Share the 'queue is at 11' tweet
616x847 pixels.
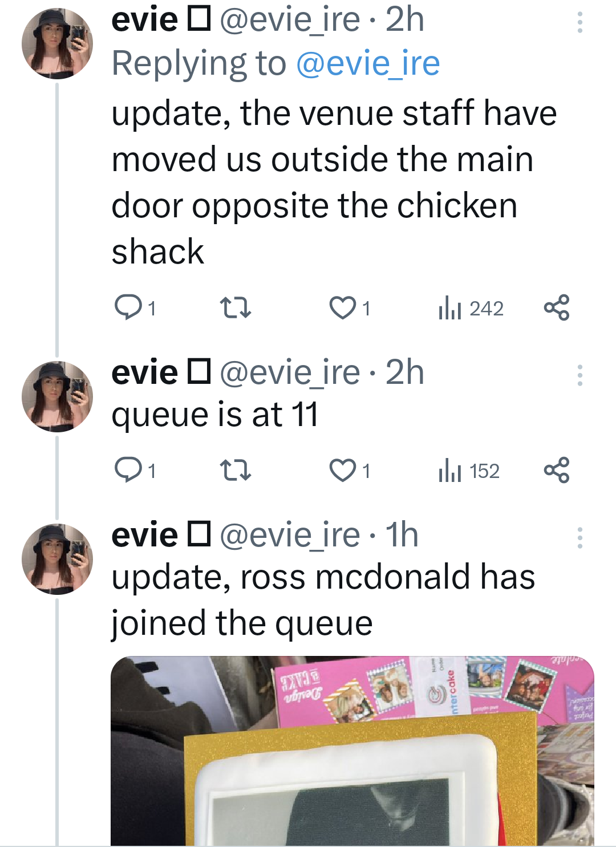coord(557,471)
